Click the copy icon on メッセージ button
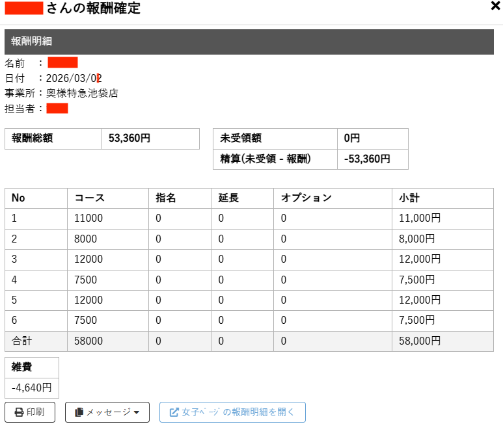Viewport: 503px width, 448px height. [79, 412]
